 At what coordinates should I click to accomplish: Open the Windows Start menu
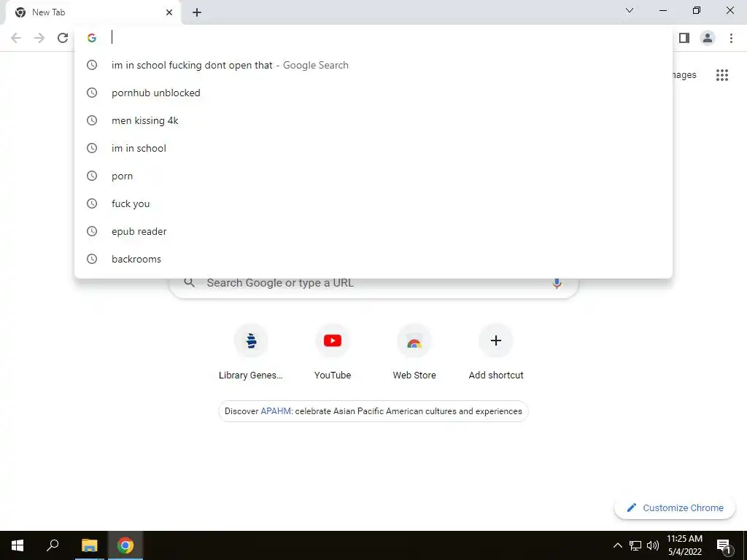(x=18, y=545)
